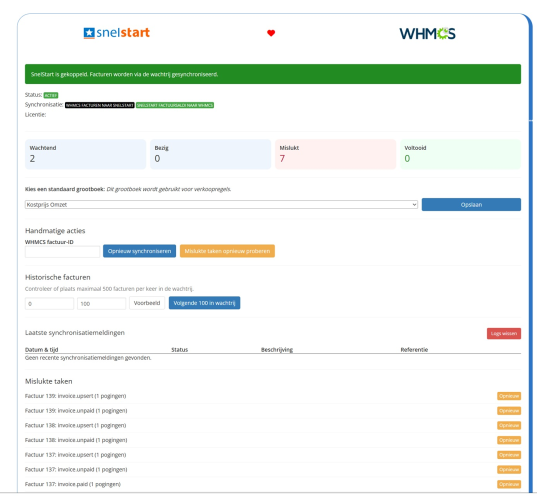Click the Referentie column header
Image resolution: width=537 pixels, height=502 pixels.
414,350
